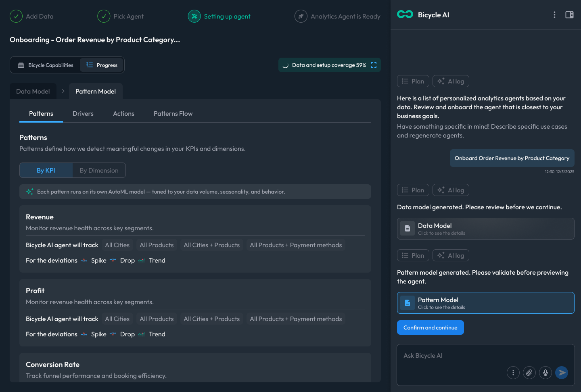Show Bicycle Capabilities view
The width and height of the screenshot is (581, 392).
click(x=46, y=65)
